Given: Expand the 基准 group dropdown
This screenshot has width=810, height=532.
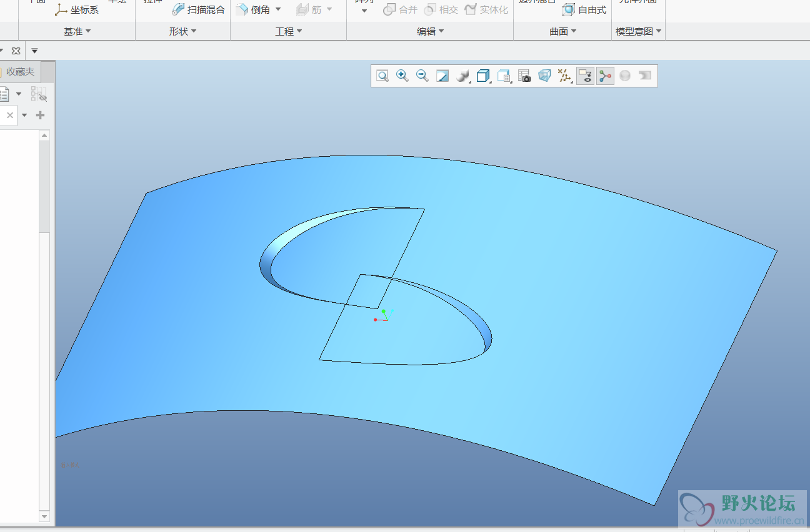Looking at the screenshot, I should [77, 31].
